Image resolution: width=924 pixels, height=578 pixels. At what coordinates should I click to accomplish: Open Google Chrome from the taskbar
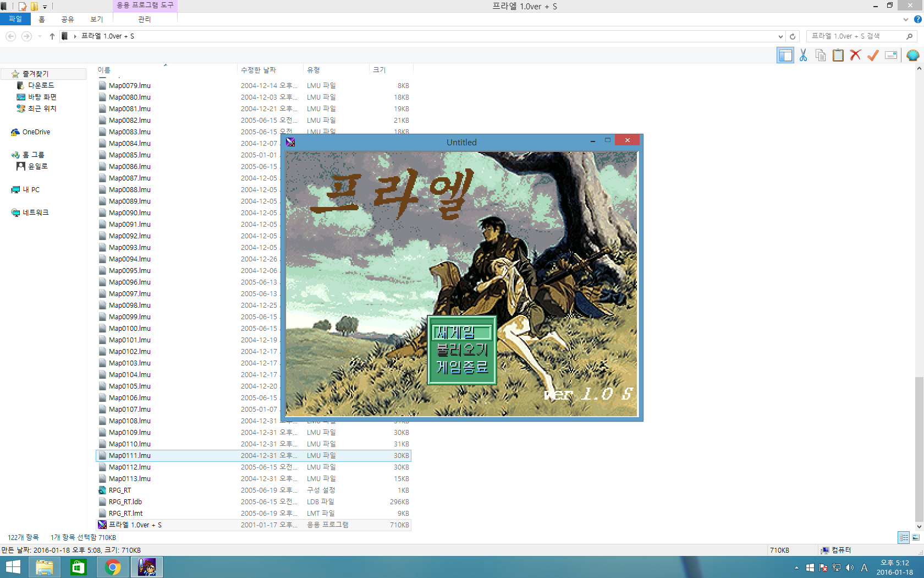(x=113, y=567)
